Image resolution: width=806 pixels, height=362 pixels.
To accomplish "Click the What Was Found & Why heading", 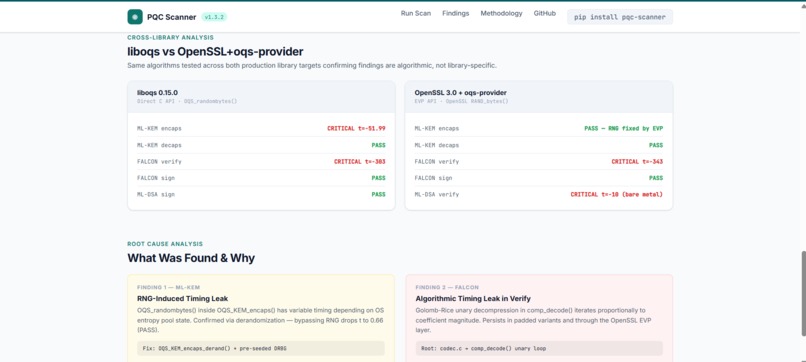I will (191, 258).
